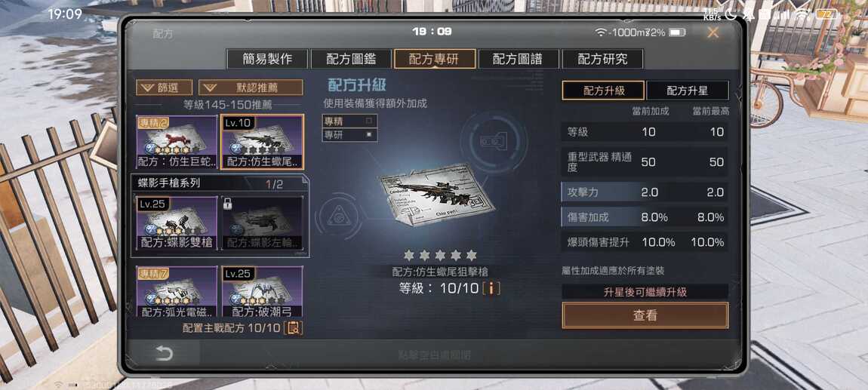Screen dimensions: 868x390
Task: Select the 配方:破潮弓 recipe thumbnail
Action: click(x=263, y=291)
